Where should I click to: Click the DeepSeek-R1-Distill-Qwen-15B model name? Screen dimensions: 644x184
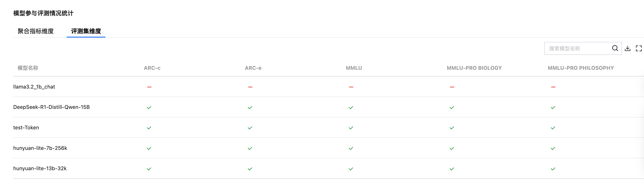click(51, 107)
